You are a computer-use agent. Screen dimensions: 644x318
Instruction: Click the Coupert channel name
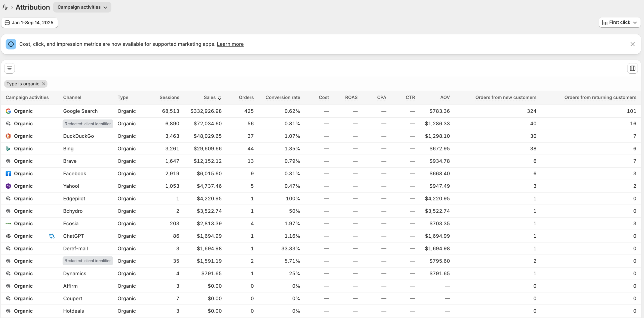(x=72, y=299)
